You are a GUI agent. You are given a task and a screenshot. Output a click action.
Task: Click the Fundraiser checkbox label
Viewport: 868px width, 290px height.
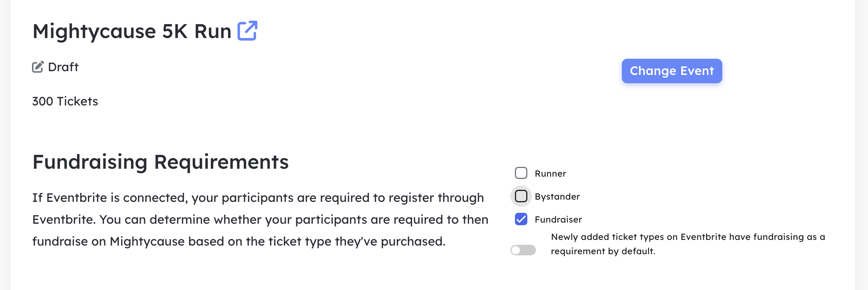tap(558, 220)
